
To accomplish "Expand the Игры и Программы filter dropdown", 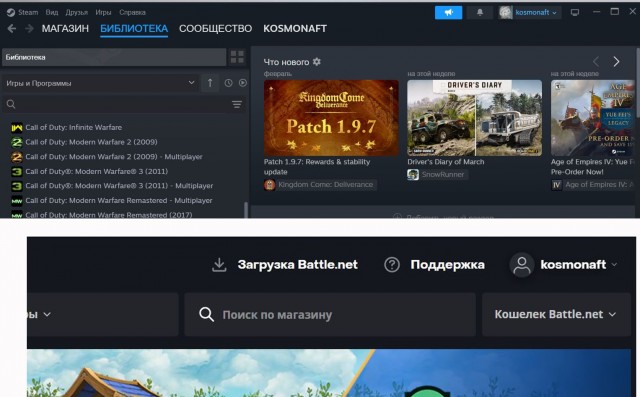I will pos(100,83).
